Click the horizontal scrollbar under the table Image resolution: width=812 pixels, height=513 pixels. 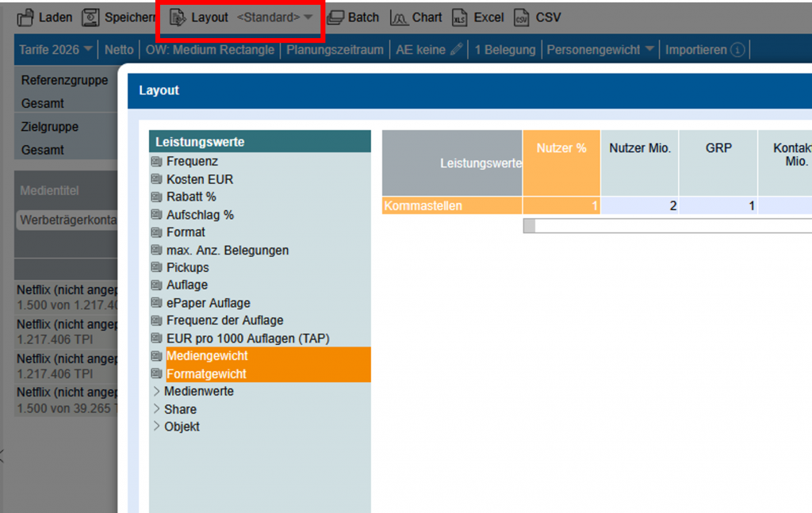[x=666, y=226]
